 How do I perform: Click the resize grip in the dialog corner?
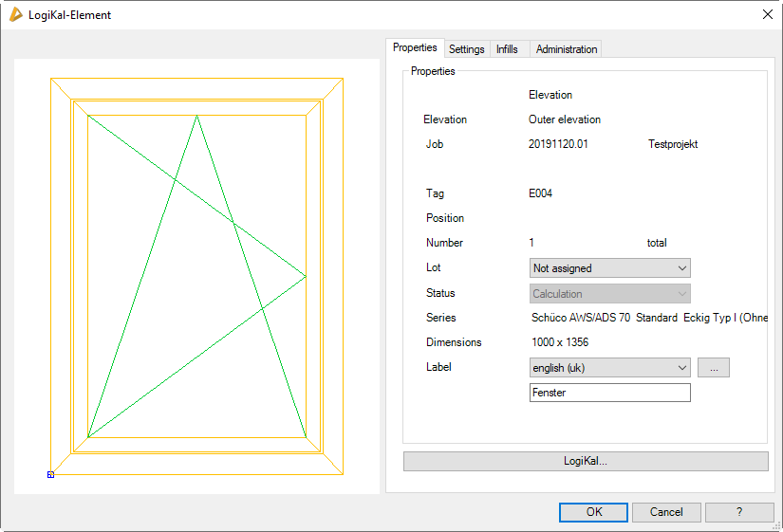(x=776, y=525)
